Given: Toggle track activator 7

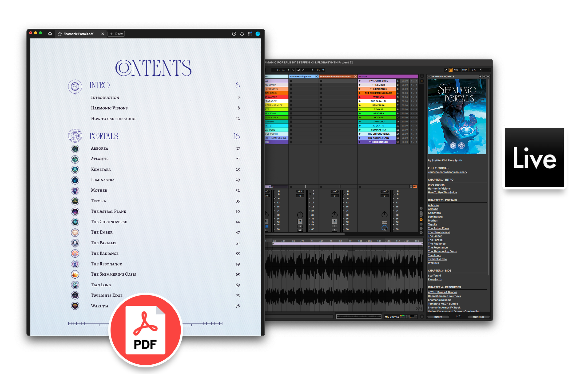Looking at the screenshot, I should (300, 222).
